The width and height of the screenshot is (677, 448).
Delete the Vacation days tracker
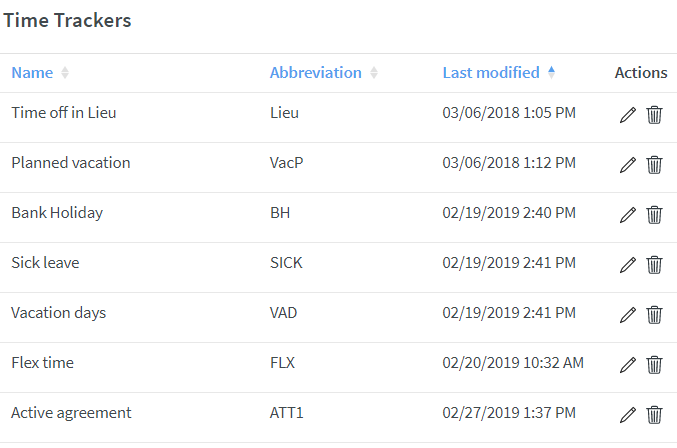point(654,315)
